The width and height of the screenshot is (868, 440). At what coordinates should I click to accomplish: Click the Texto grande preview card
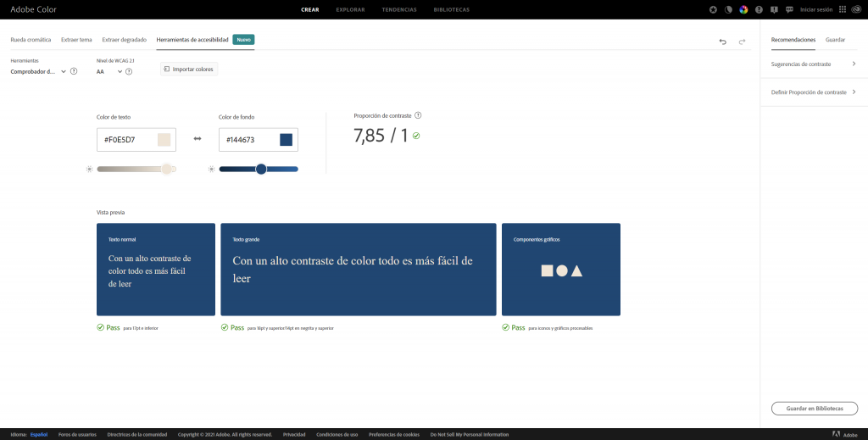point(359,270)
